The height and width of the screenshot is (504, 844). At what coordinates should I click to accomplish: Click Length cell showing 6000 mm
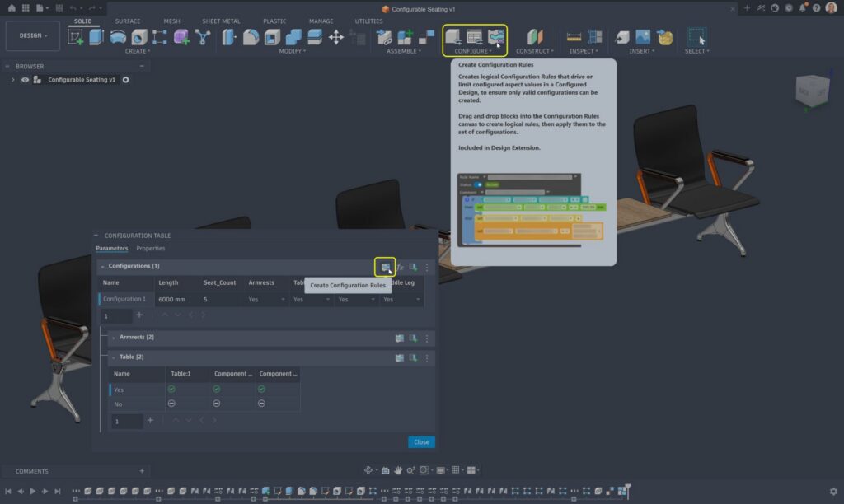(171, 300)
